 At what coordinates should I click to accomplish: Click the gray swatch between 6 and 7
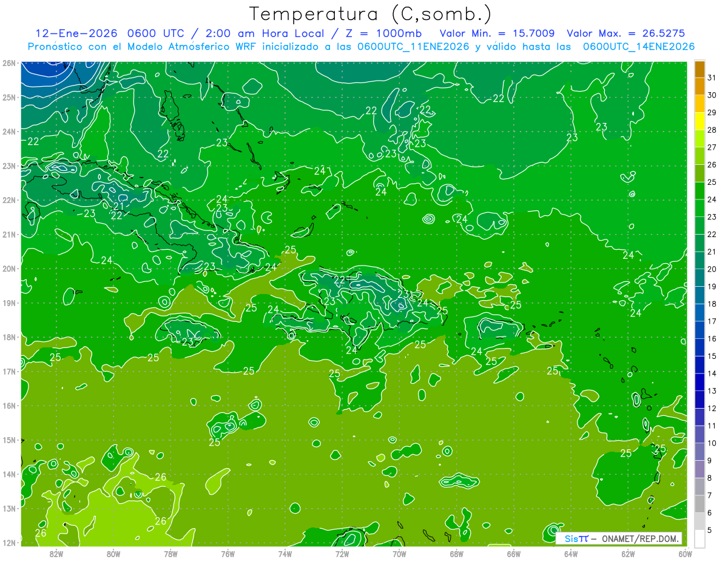tap(699, 504)
